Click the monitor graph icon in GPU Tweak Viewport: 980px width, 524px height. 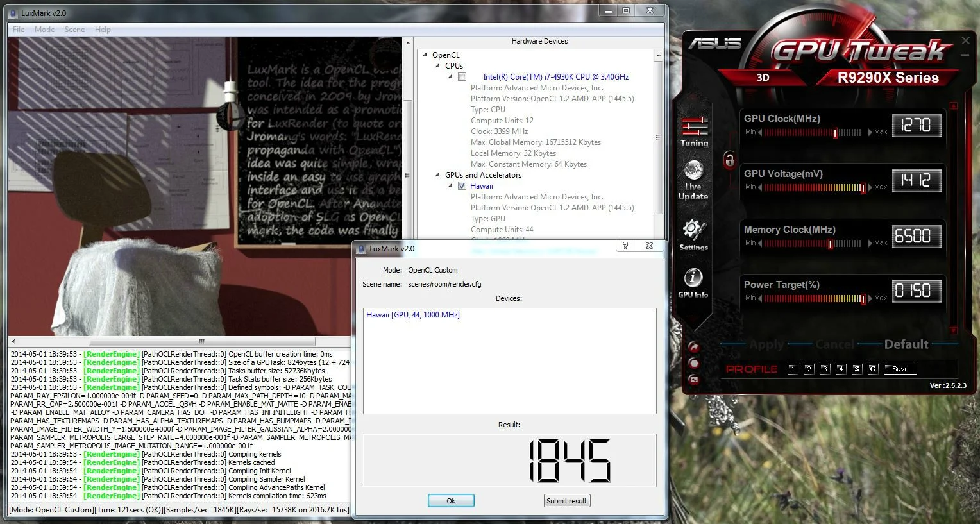click(x=693, y=380)
